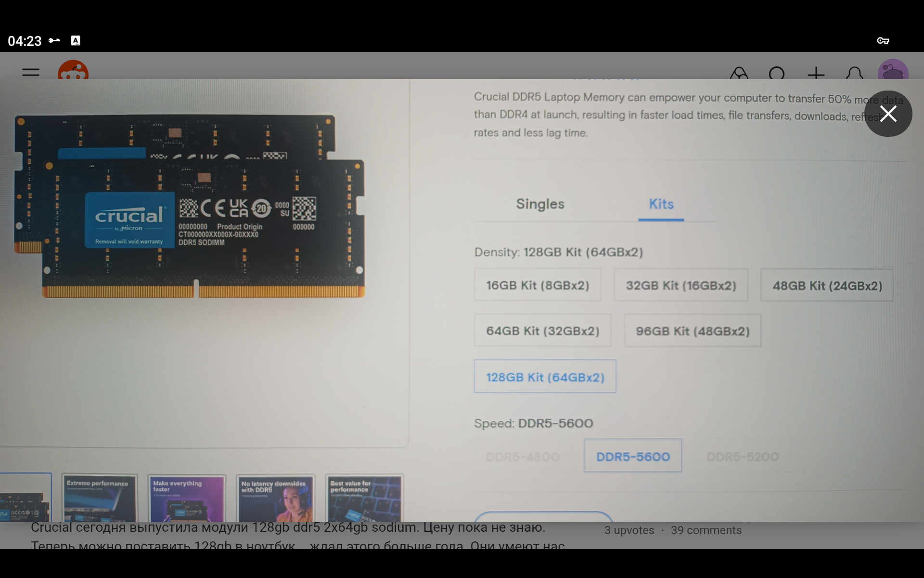Choose 48GB Kit (24GBx2) option
The width and height of the screenshot is (924, 578).
pyautogui.click(x=827, y=285)
